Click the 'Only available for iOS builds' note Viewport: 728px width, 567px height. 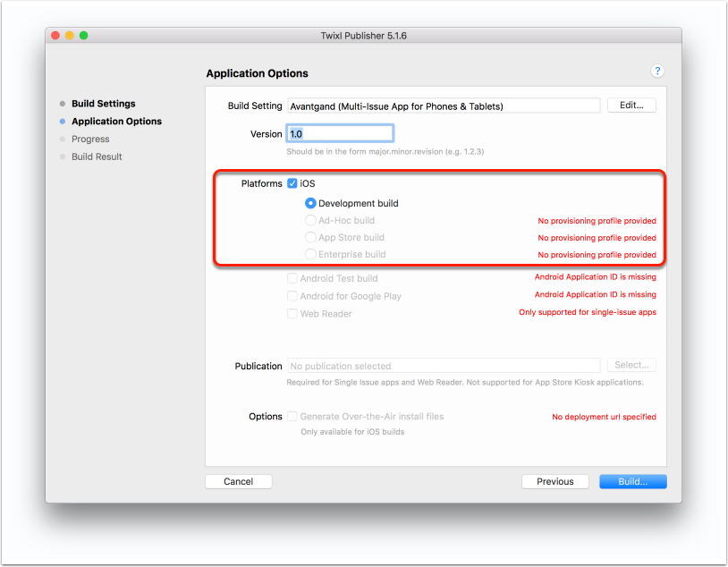click(x=352, y=431)
